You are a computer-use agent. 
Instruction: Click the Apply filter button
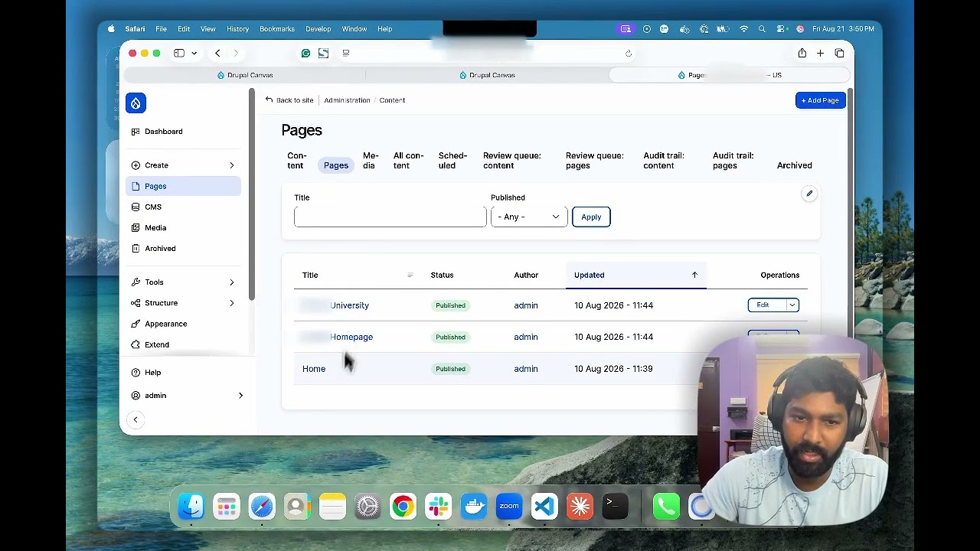591,217
